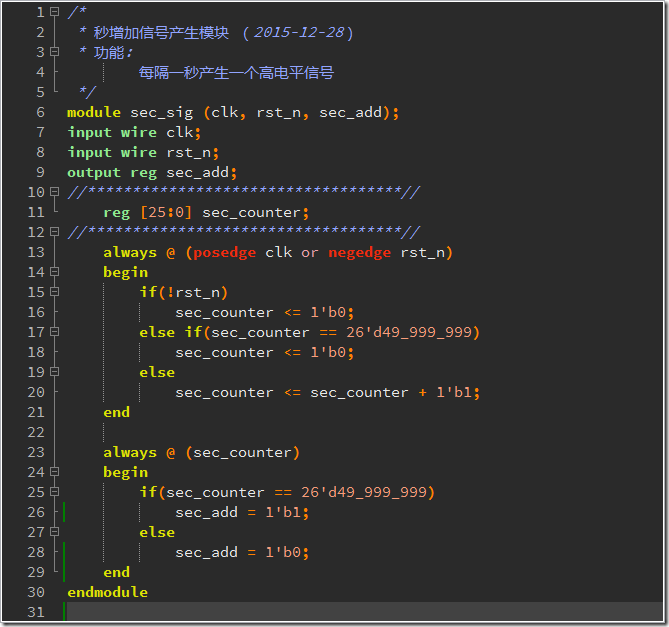Click line number 13 in the gutter

pyautogui.click(x=36, y=252)
